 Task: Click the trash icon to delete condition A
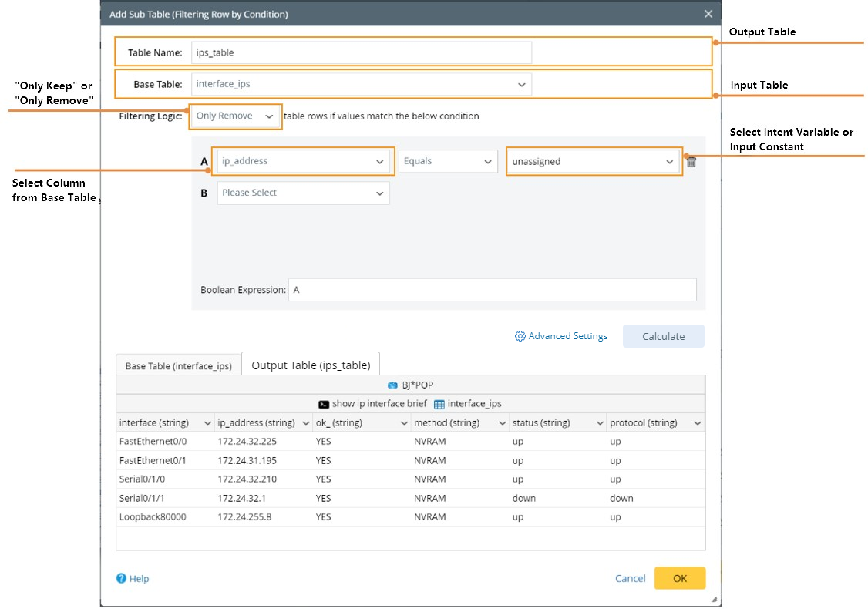(x=691, y=162)
